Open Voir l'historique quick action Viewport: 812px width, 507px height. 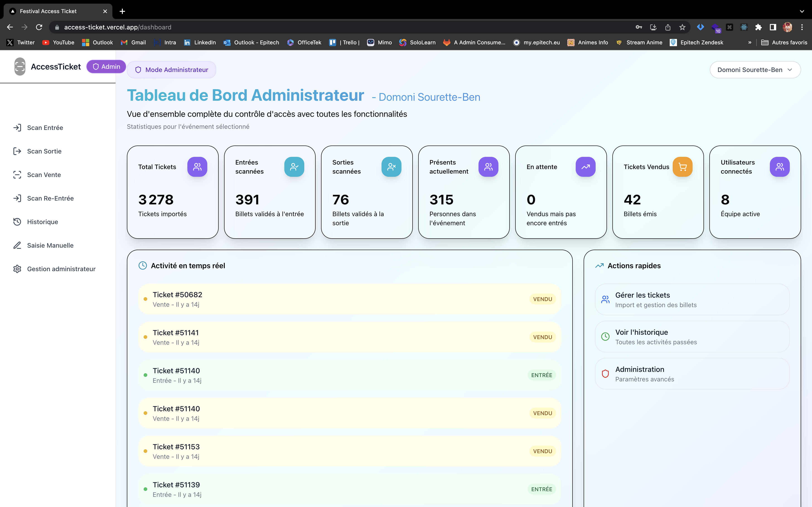[692, 337]
